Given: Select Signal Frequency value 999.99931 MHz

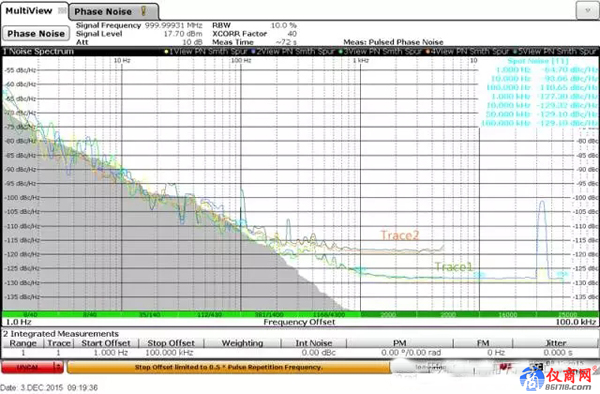Looking at the screenshot, I should click(x=173, y=25).
